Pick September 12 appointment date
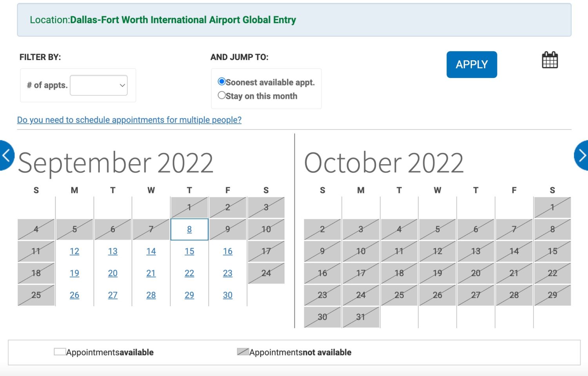This screenshot has height=376, width=588. click(x=74, y=251)
